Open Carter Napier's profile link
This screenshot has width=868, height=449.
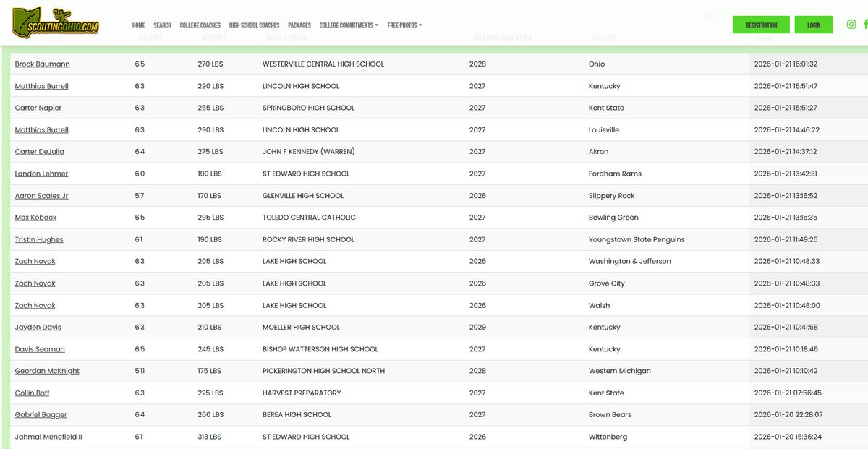(x=38, y=108)
